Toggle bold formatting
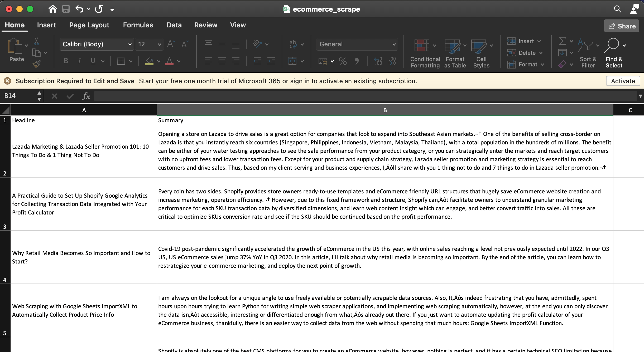The image size is (644, 352). click(x=65, y=61)
